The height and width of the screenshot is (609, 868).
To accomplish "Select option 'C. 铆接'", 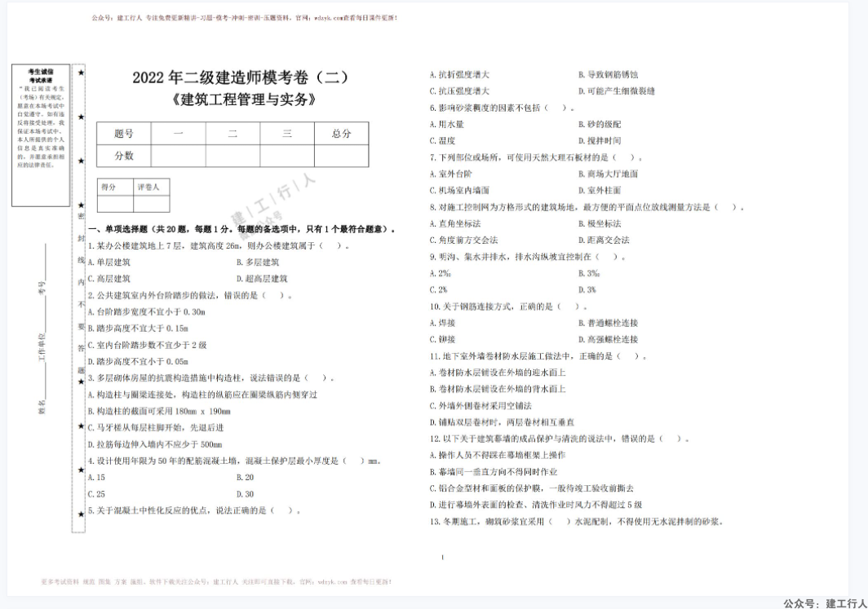I will tap(442, 340).
